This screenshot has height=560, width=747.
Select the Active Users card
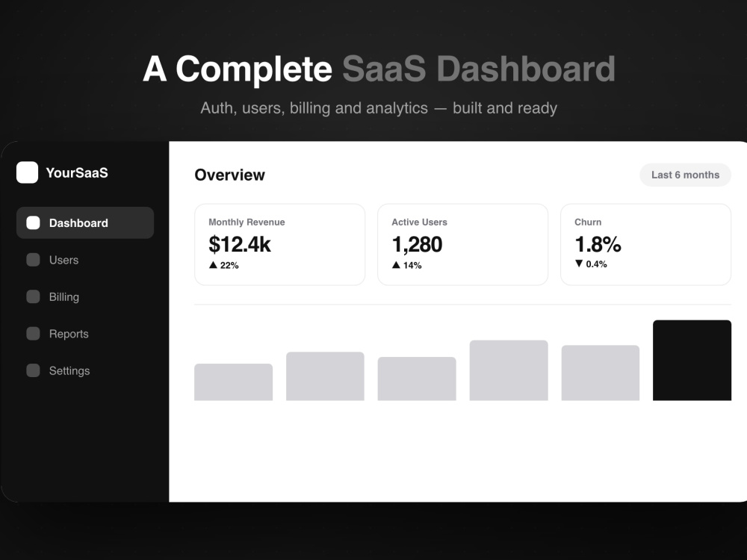pos(462,244)
